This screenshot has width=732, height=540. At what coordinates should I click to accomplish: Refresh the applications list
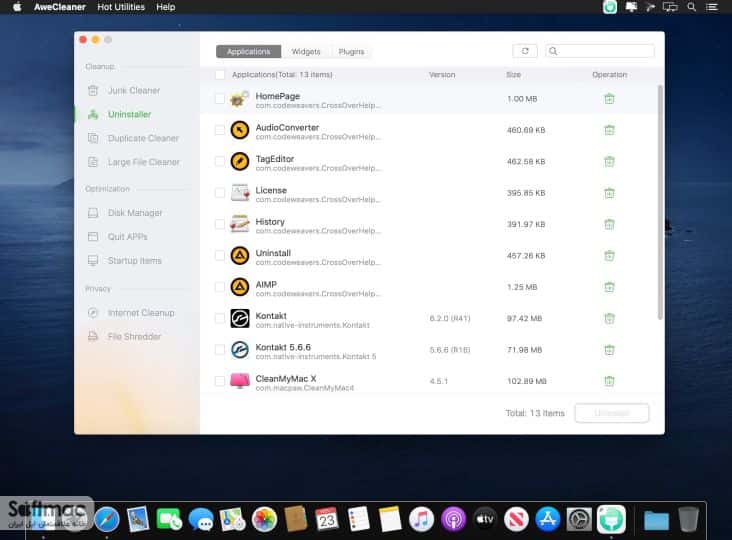coord(525,51)
